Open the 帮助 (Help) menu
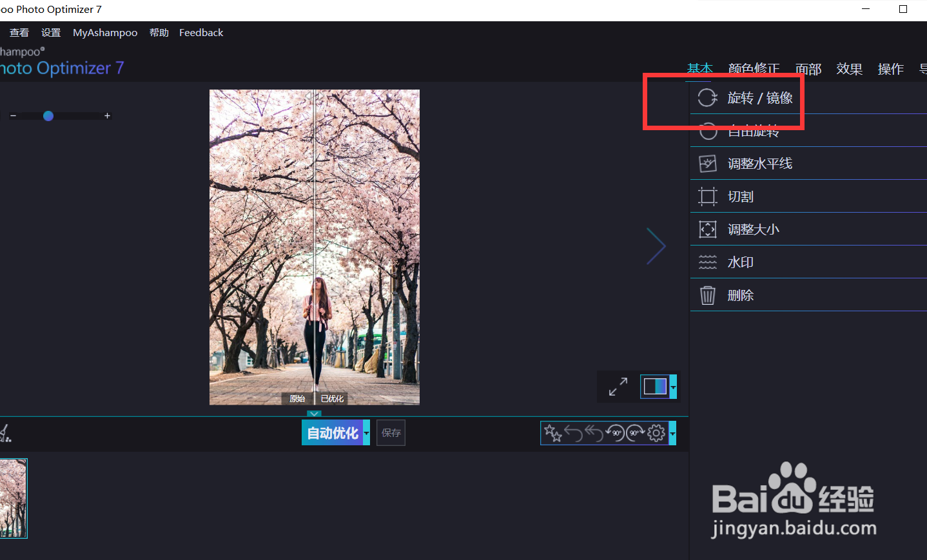The width and height of the screenshot is (927, 560). [159, 33]
